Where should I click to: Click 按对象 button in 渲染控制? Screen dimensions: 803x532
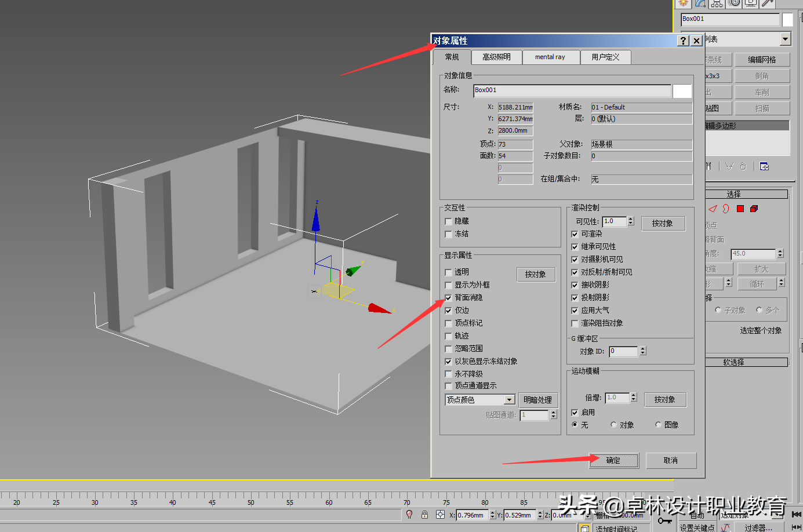coord(663,223)
